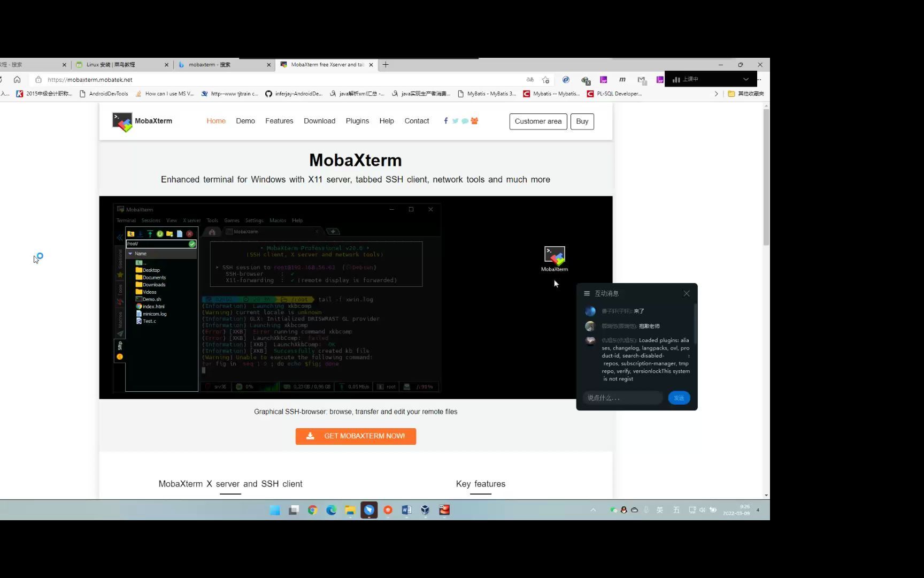Open Microsoft Word from the taskbar
924x578 pixels.
[x=406, y=510]
